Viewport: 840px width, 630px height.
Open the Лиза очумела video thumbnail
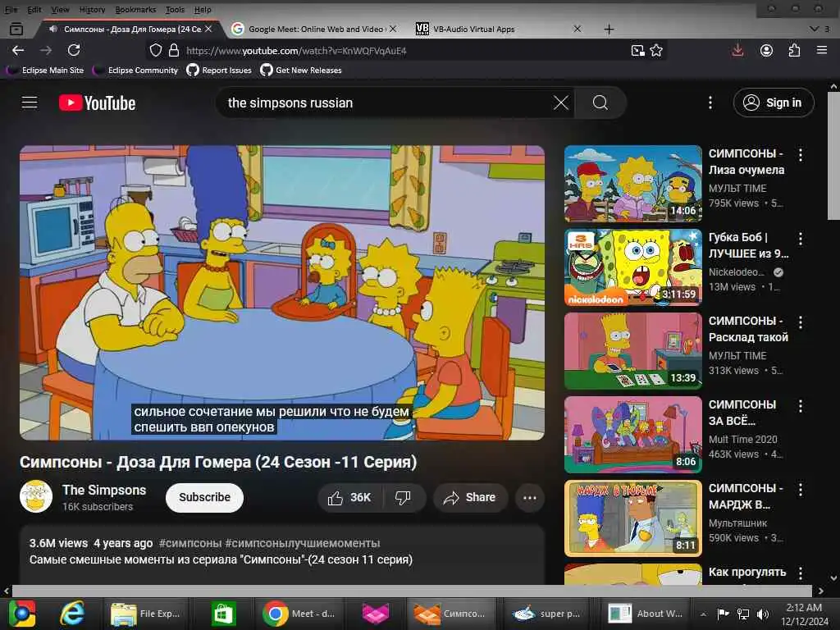click(x=632, y=184)
